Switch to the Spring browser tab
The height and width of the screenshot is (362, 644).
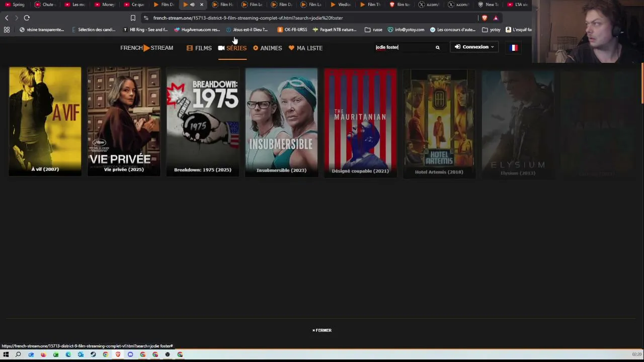click(15, 5)
